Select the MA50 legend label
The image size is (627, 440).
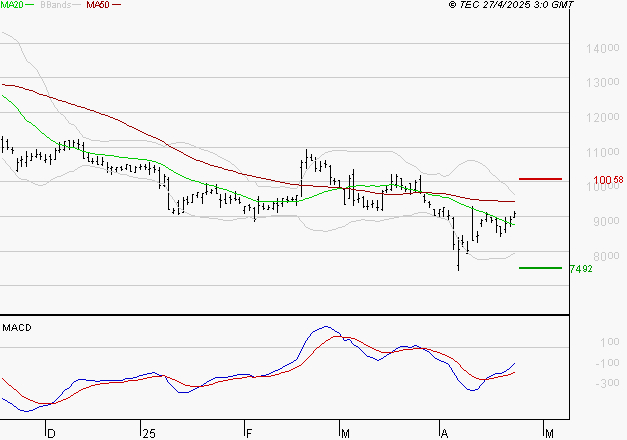(98, 6)
